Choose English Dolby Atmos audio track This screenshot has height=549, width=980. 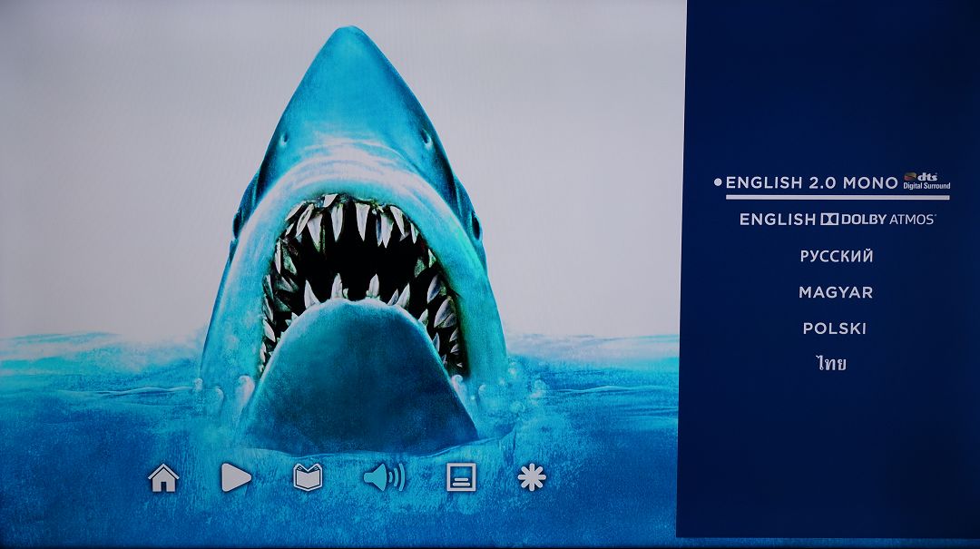point(838,219)
